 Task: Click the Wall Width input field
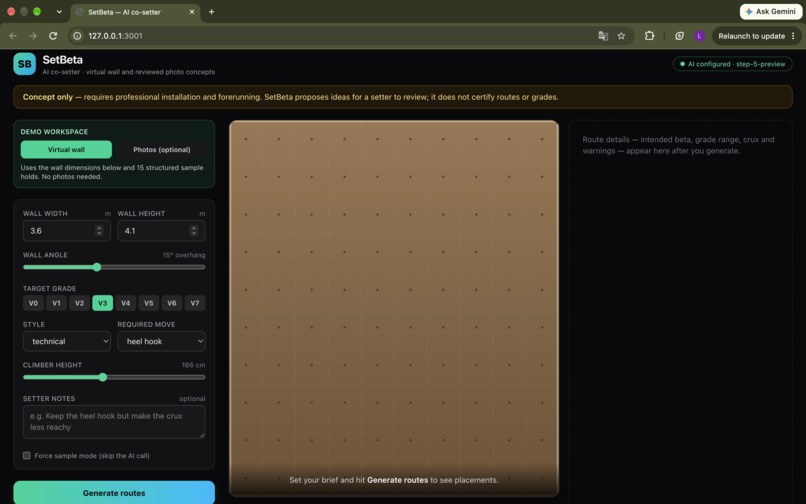66,231
